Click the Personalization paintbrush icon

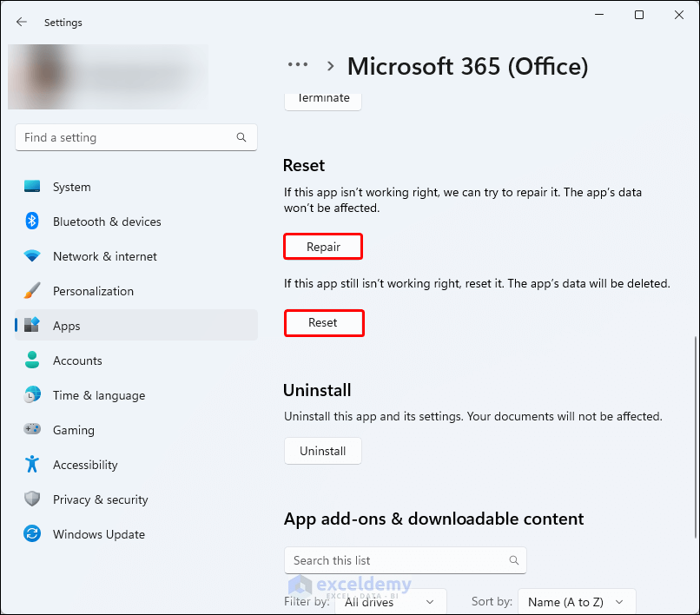pyautogui.click(x=32, y=291)
